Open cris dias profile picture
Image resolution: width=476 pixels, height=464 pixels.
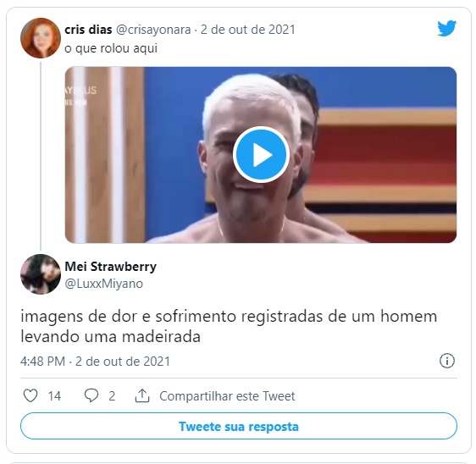41,38
